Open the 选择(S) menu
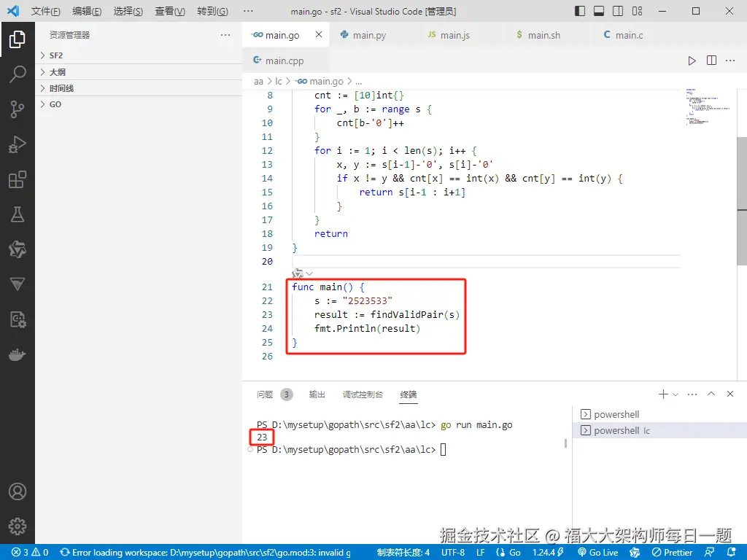Image resolution: width=747 pixels, height=560 pixels. [128, 11]
